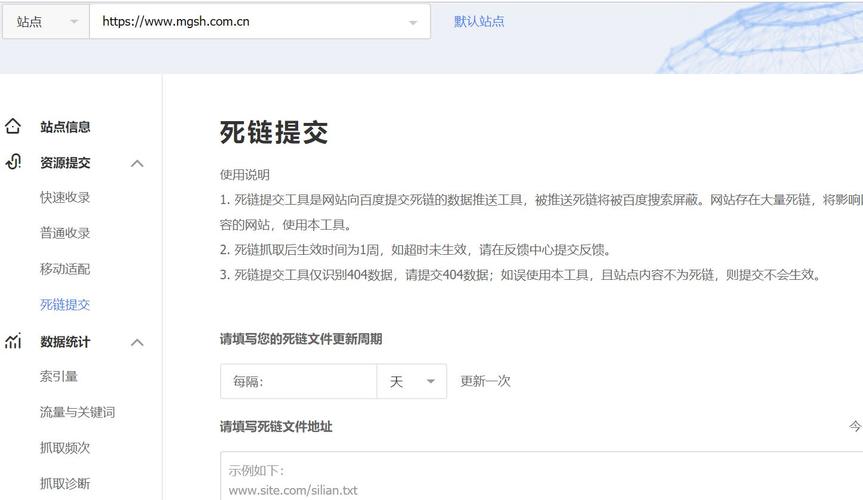The height and width of the screenshot is (500, 863).
Task: Open 索引量 statistics page
Action: pyautogui.click(x=59, y=376)
